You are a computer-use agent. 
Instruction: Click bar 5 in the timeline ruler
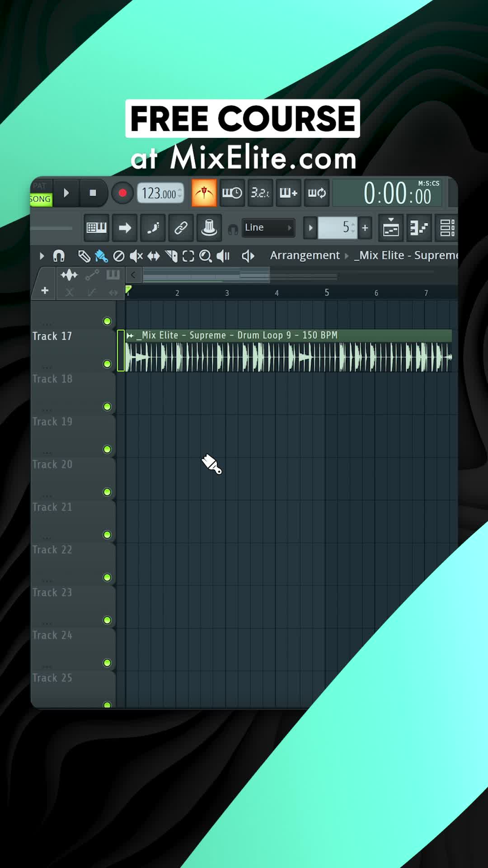[327, 292]
